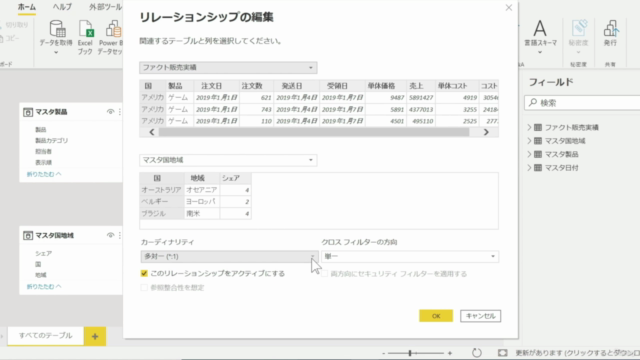Click the マスタ国地域 table card icon
The width and height of the screenshot is (640, 360).
28,236
